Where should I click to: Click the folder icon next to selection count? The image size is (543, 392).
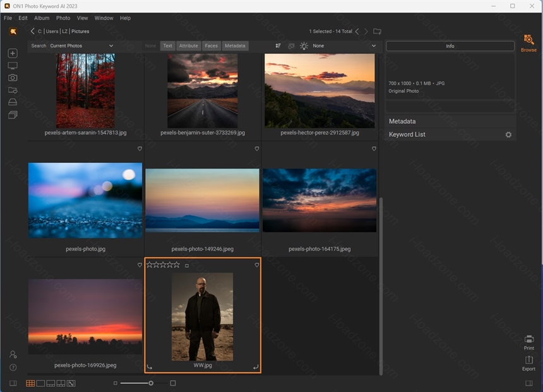coord(377,31)
